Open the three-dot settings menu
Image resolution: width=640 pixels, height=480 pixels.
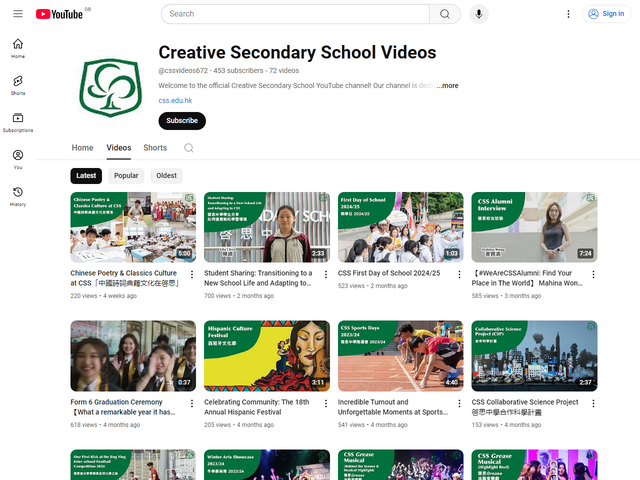(x=569, y=14)
